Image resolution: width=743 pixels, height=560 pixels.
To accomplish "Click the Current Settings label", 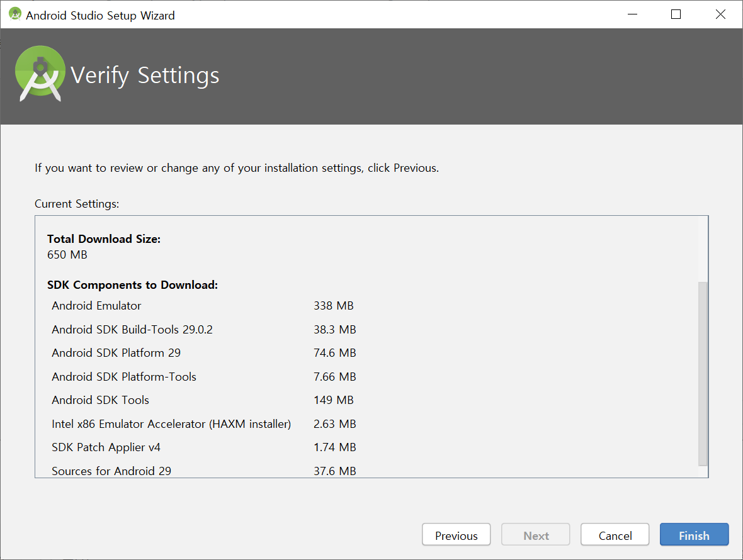I will pyautogui.click(x=77, y=204).
